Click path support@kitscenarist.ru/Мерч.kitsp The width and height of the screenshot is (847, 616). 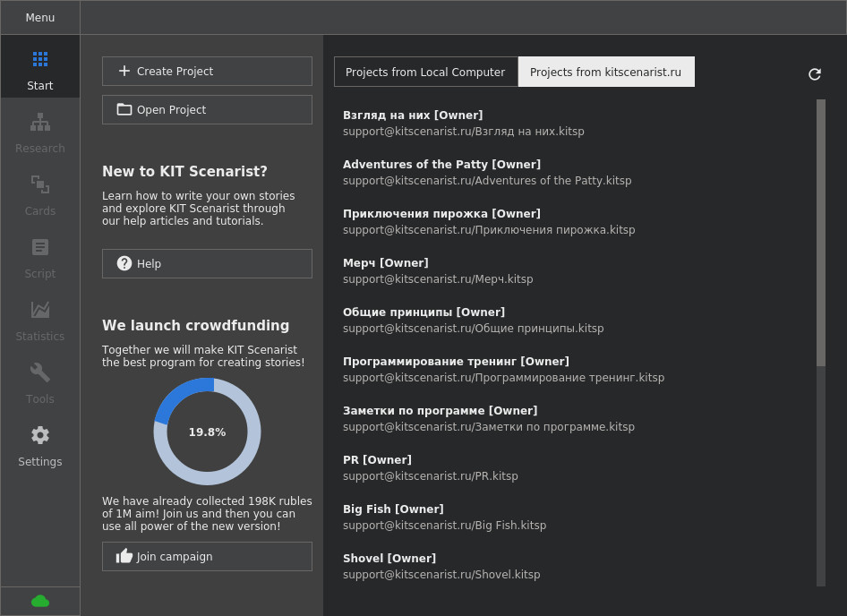[x=438, y=279]
